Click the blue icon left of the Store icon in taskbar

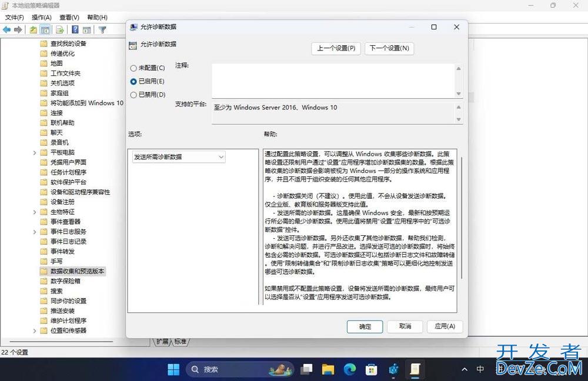(x=393, y=369)
